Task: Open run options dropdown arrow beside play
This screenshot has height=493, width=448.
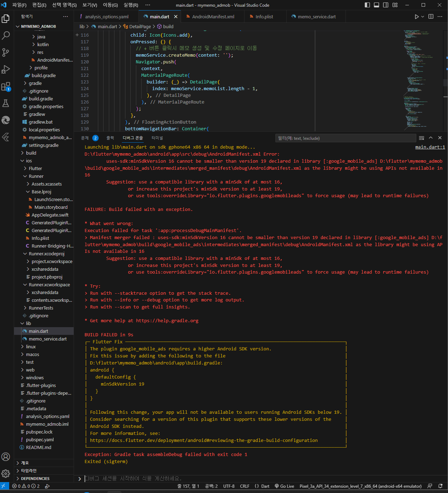Action: pyautogui.click(x=423, y=17)
